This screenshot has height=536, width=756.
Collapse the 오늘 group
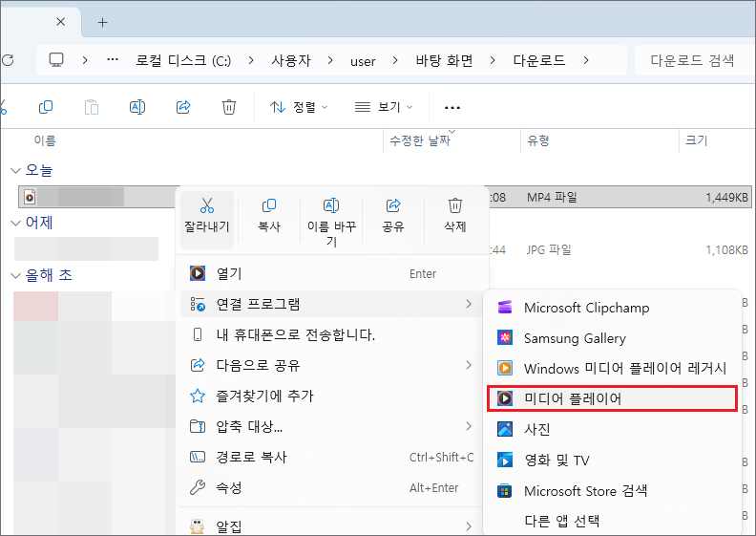[14, 170]
